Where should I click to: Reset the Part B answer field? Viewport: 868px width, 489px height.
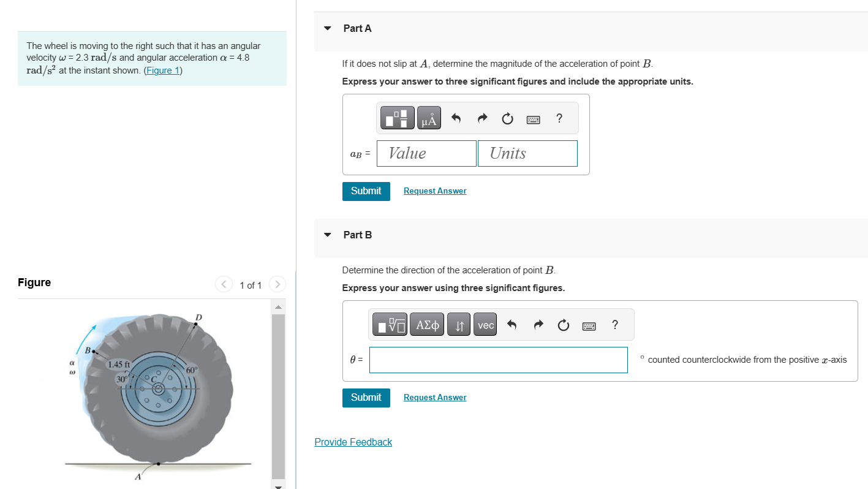pos(564,325)
